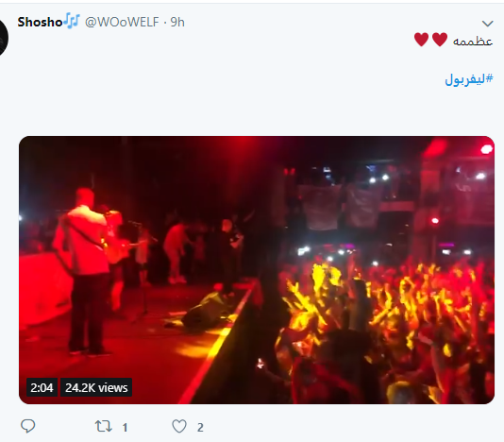The image size is (504, 442).
Task: Click the retweet arrows icon
Action: click(104, 427)
